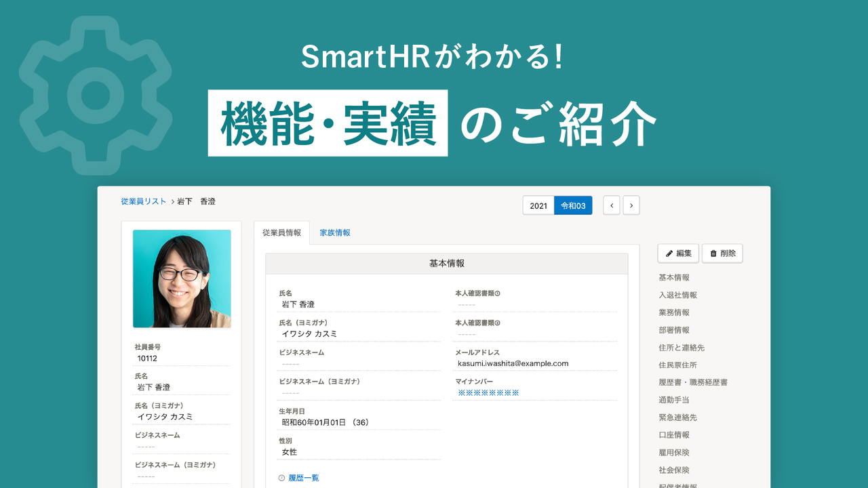Select イワシタ カスミ in basic info panel

[309, 334]
